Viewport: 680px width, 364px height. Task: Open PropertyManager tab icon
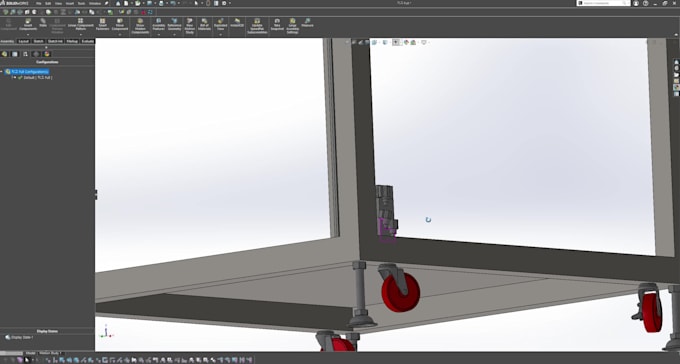pyautogui.click(x=15, y=54)
